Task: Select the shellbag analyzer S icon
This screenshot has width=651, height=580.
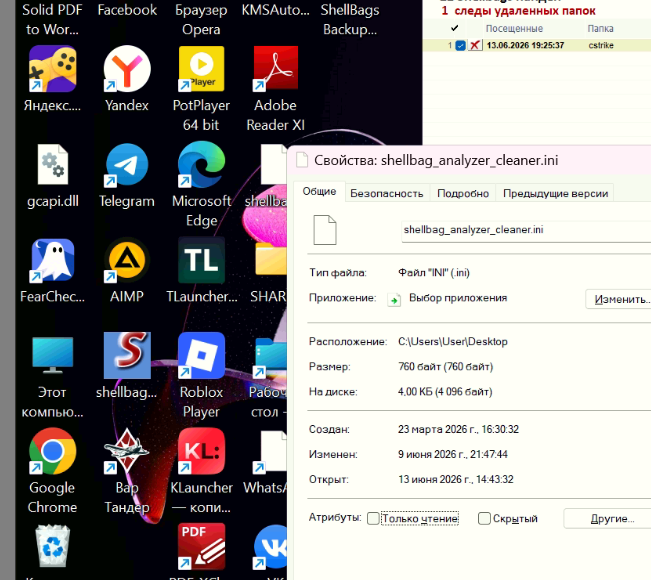Action: pos(127,356)
